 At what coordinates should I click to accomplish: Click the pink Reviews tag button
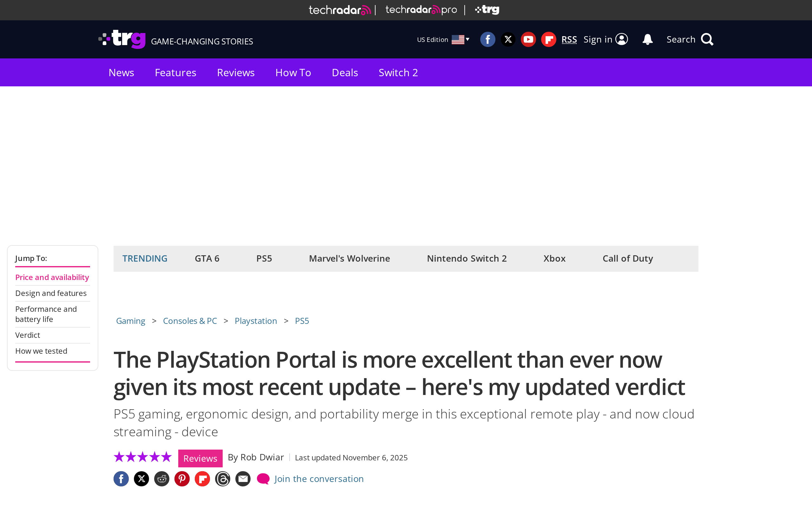[200, 458]
